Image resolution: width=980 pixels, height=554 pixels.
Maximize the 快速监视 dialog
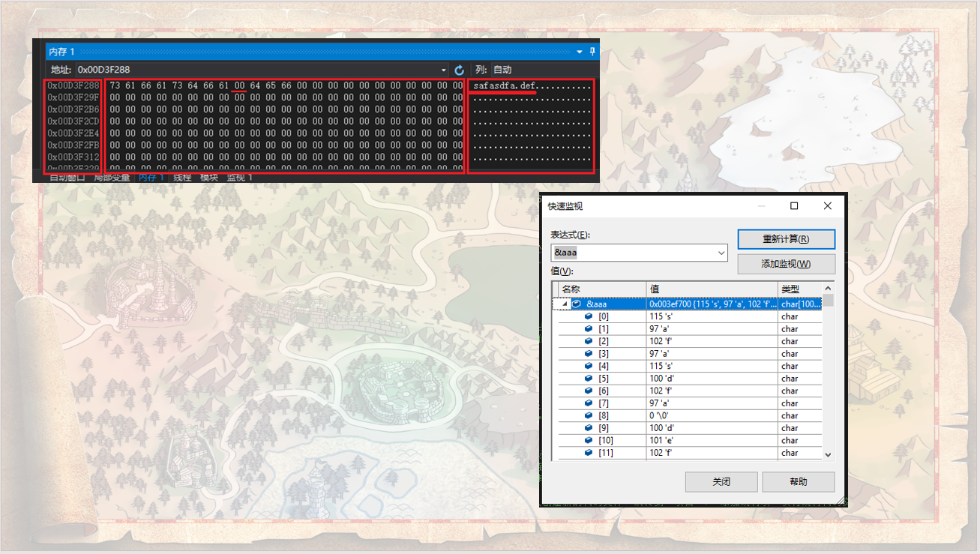(x=794, y=206)
